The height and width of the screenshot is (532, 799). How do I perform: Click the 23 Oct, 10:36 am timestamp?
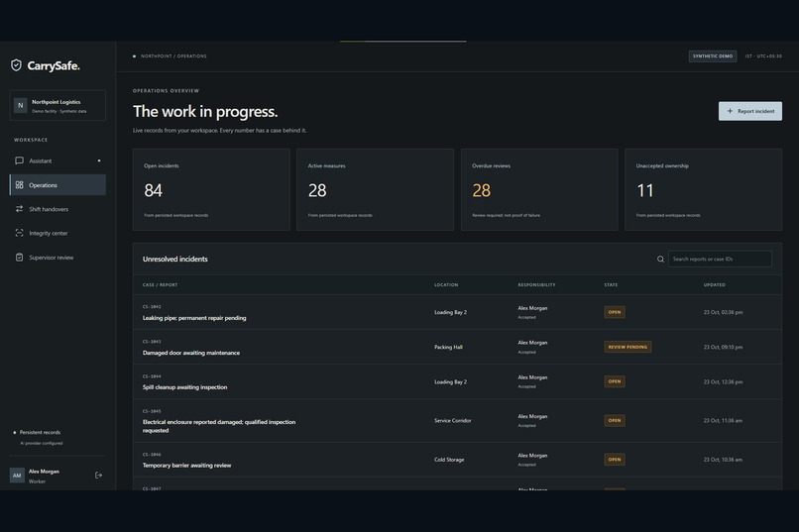pyautogui.click(x=723, y=460)
